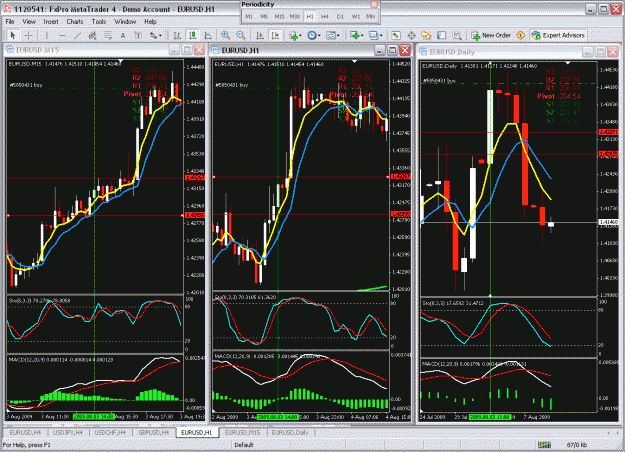This screenshot has width=625, height=452.
Task: Open the arrows dropdown
Action: [x=155, y=35]
